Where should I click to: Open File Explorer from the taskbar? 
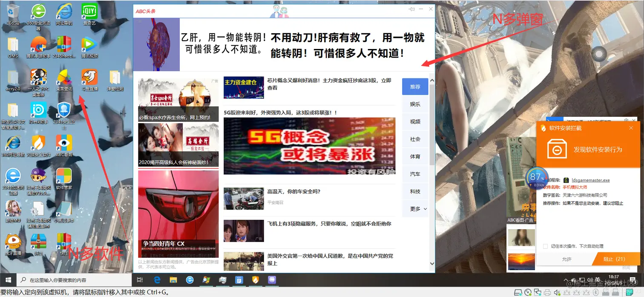(x=173, y=280)
